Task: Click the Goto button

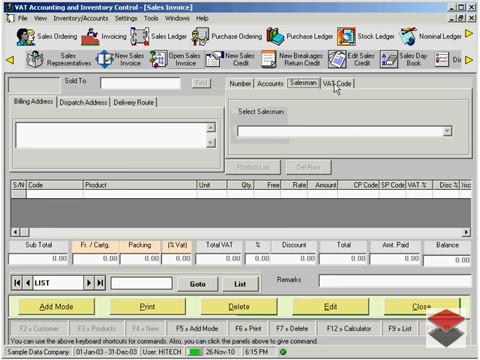Action: (198, 284)
